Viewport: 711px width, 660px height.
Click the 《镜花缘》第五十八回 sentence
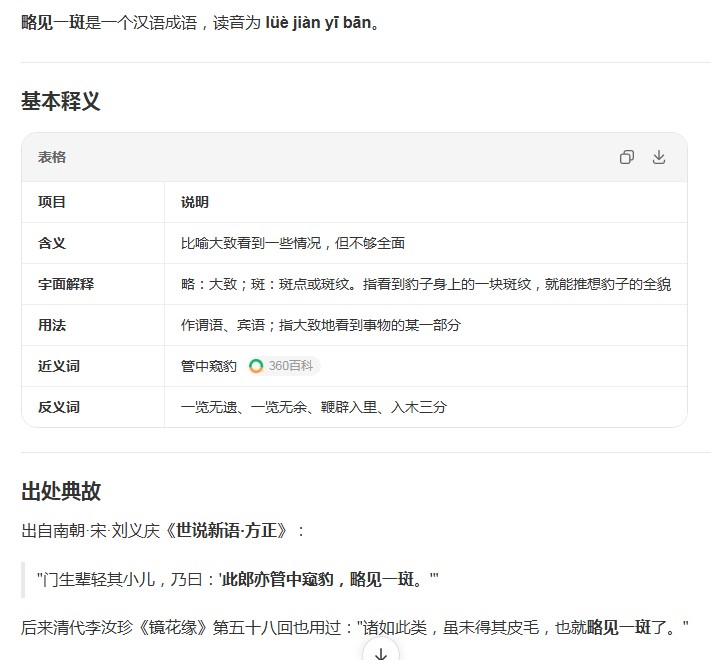pos(355,628)
